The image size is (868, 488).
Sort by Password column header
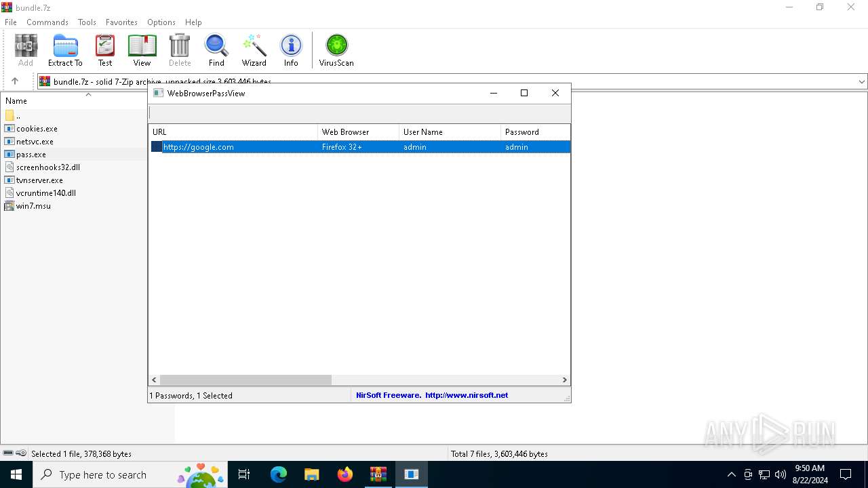click(536, 132)
